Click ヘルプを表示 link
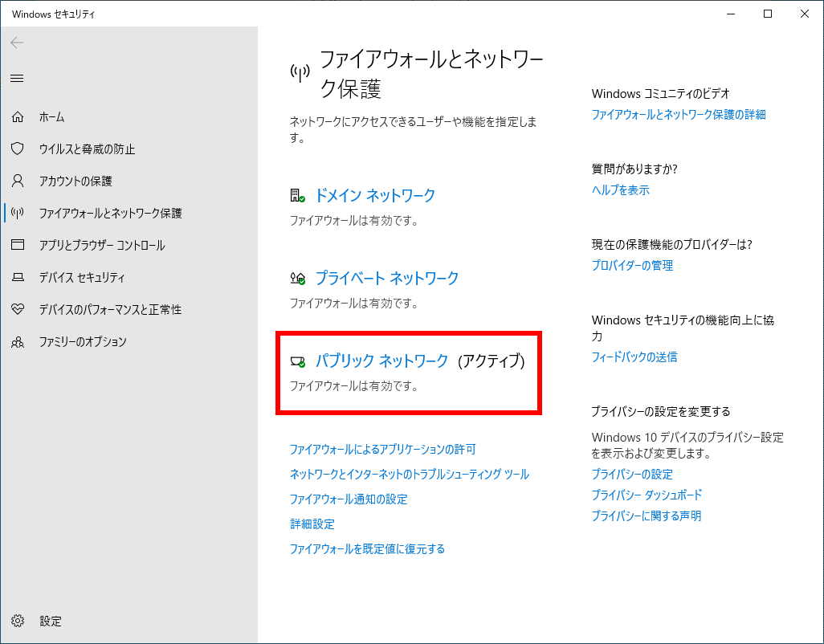 [621, 190]
